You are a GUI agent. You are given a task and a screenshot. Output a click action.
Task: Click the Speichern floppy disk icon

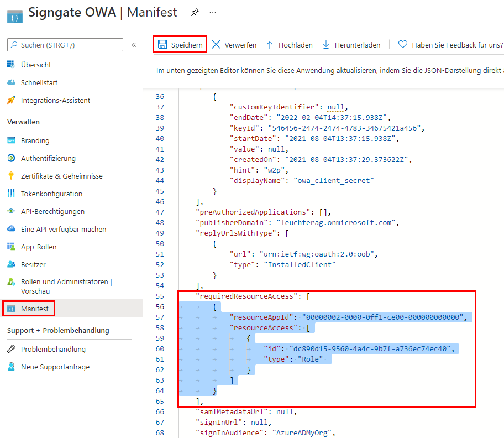coord(162,44)
